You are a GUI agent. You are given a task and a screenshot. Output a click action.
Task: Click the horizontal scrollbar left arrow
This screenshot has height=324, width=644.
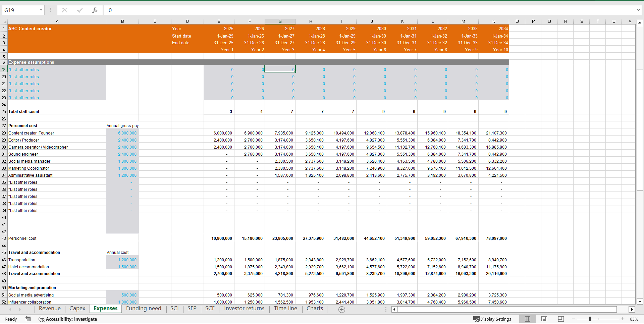click(x=394, y=310)
